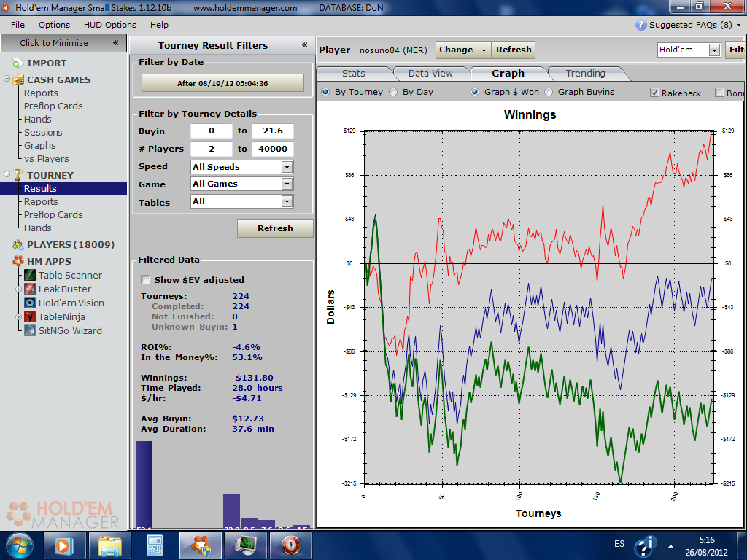Click Refresh button under tourney filters
This screenshot has width=747, height=560.
coord(275,228)
